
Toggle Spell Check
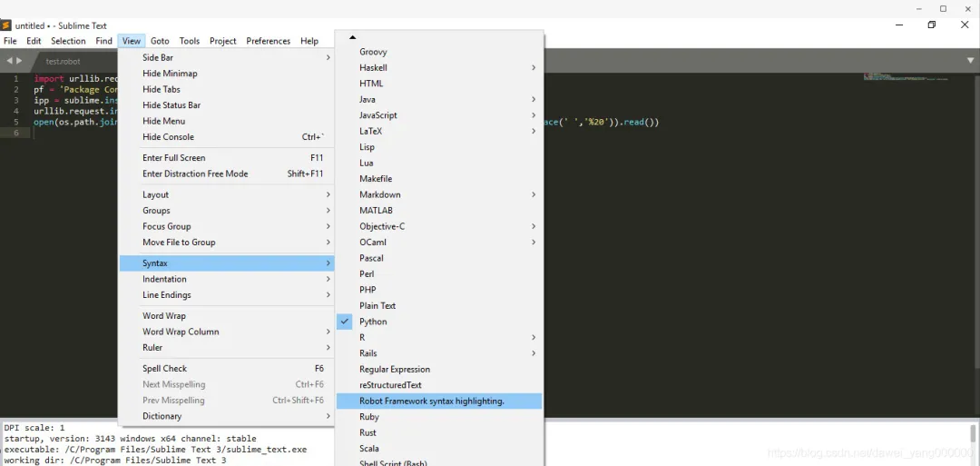point(227,369)
